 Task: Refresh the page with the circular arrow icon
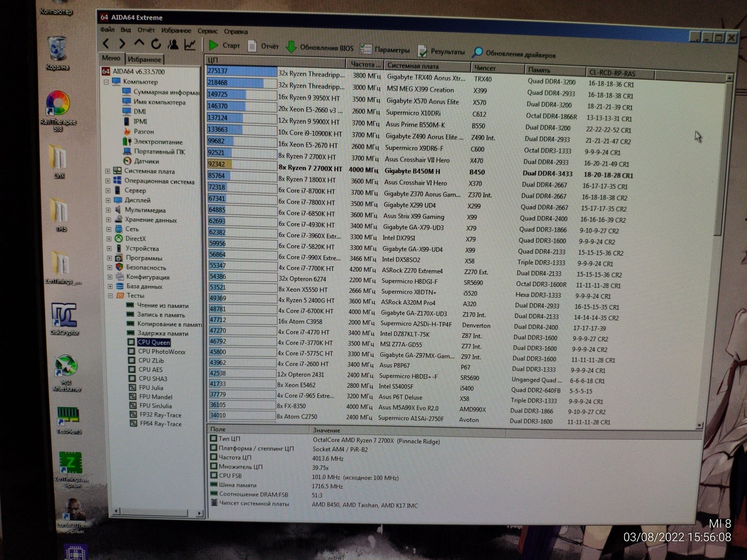[156, 44]
